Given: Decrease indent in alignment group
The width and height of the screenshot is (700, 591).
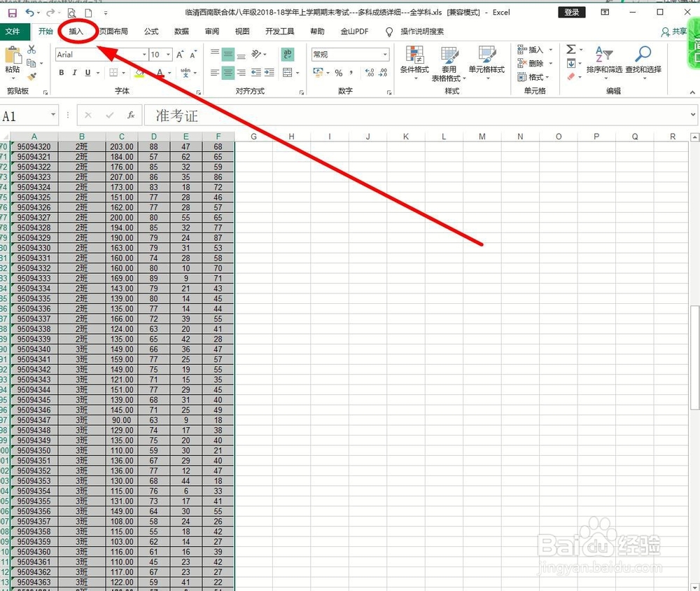Looking at the screenshot, I should pyautogui.click(x=255, y=72).
